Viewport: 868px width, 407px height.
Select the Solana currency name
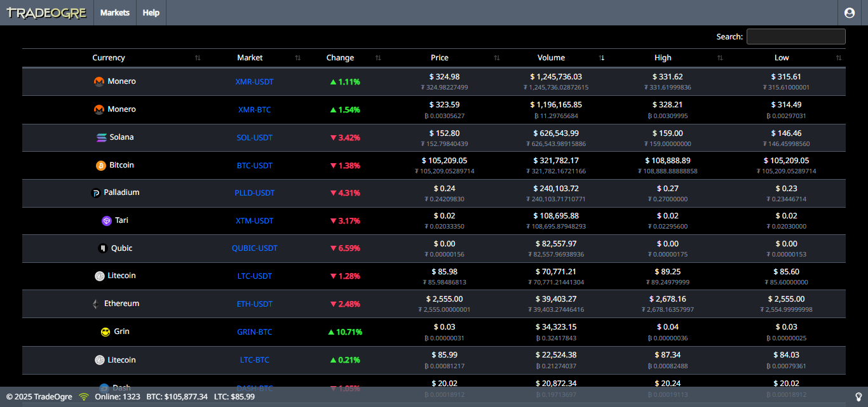[x=122, y=137]
